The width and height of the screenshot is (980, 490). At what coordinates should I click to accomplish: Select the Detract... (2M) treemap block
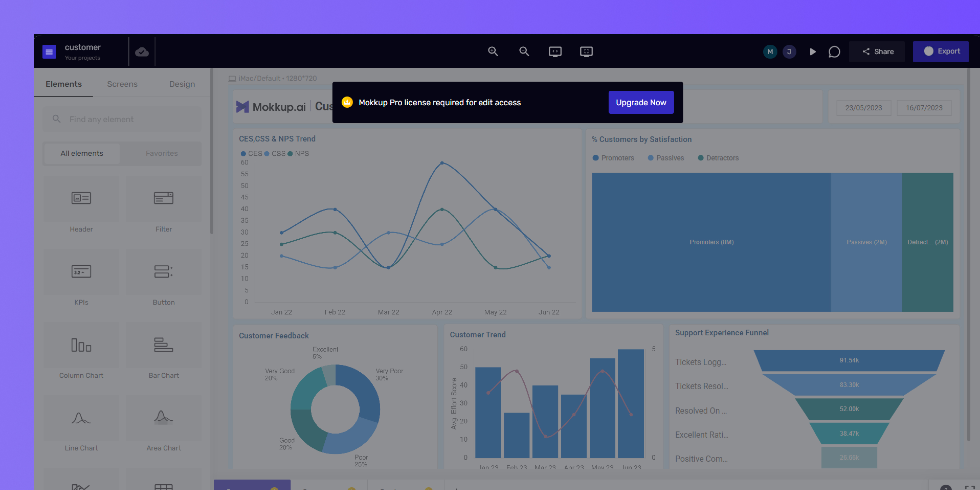[928, 242]
